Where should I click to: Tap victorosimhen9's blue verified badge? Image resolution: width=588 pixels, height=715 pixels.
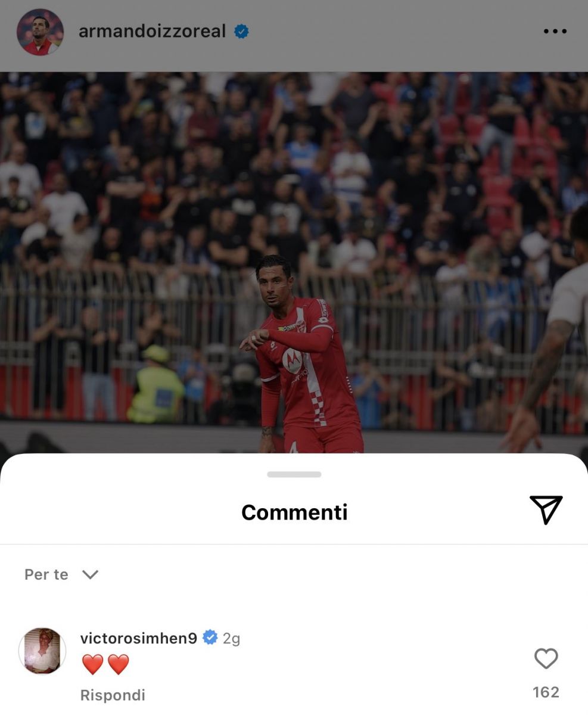(210, 638)
